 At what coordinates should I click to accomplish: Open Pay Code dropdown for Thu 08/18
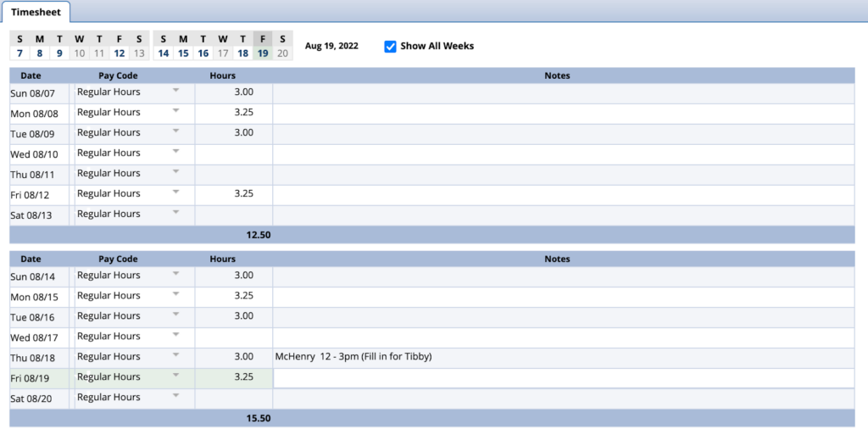click(175, 355)
